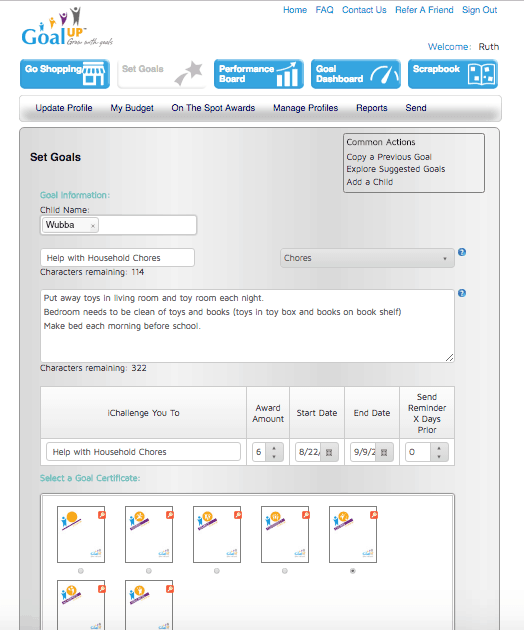Click Copy a Previous Goal
The height and width of the screenshot is (630, 524).
point(389,157)
